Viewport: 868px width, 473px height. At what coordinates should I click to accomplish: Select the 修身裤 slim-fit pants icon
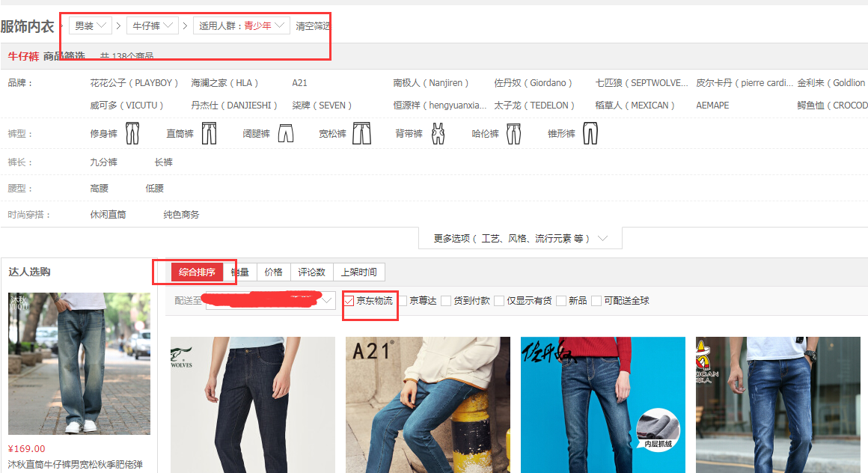pyautogui.click(x=132, y=133)
